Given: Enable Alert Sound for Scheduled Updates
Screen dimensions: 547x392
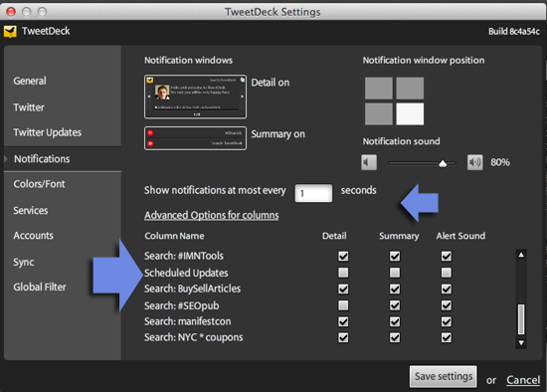Looking at the screenshot, I should click(447, 273).
